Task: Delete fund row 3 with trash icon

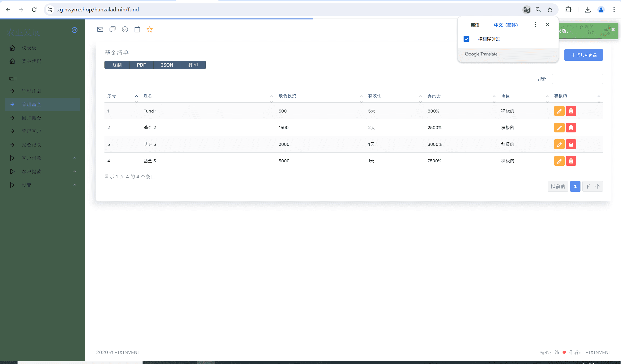Action: pyautogui.click(x=571, y=144)
